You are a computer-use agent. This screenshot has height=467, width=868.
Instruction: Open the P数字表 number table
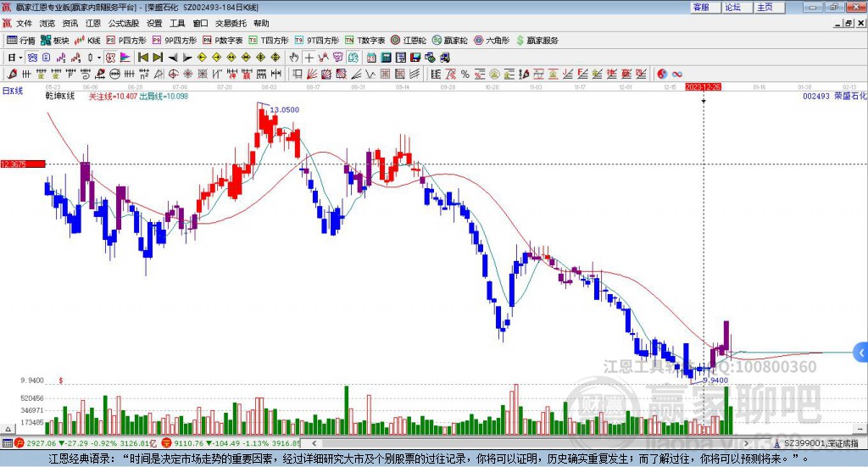[x=223, y=41]
